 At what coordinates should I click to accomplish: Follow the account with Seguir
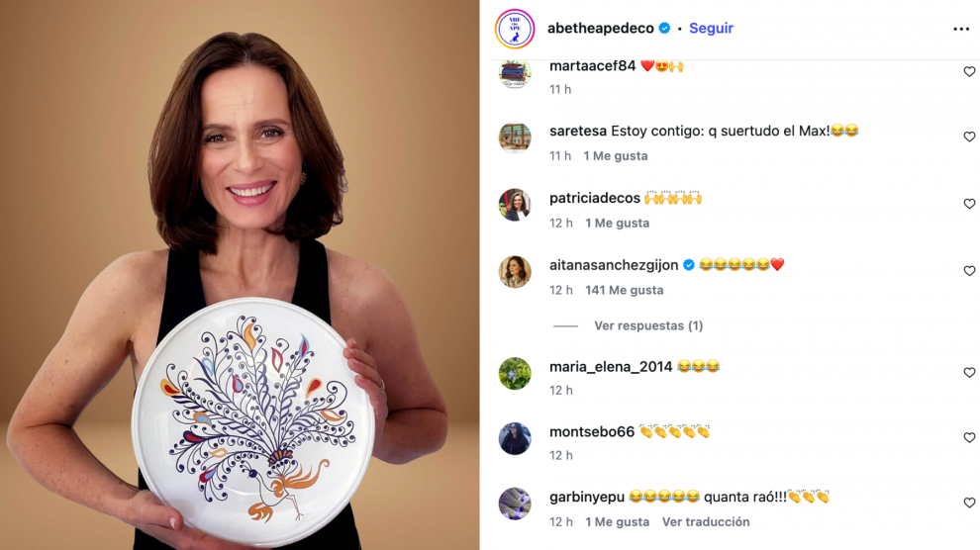coord(711,28)
